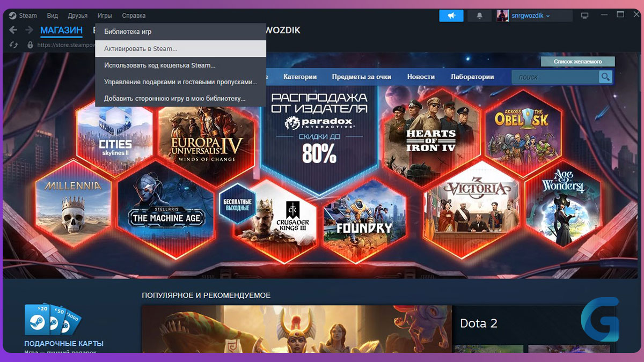Open the Справка menu
This screenshot has width=644, height=362.
(x=134, y=16)
